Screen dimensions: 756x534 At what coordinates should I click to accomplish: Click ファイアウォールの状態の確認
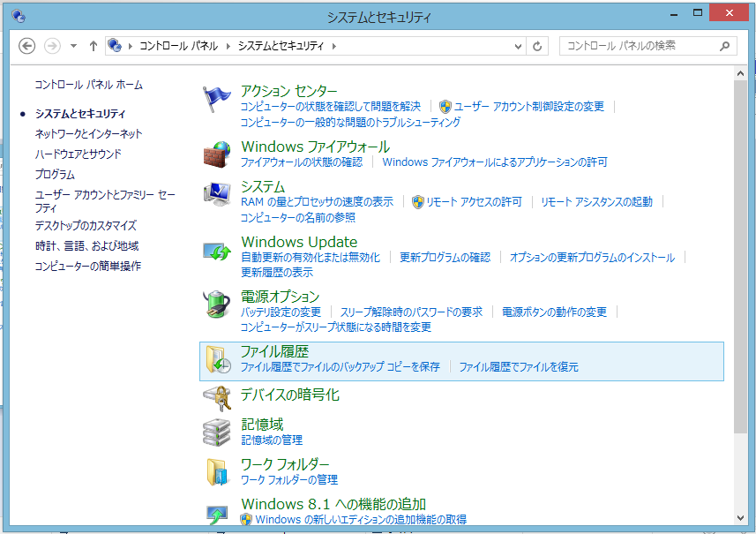(302, 162)
